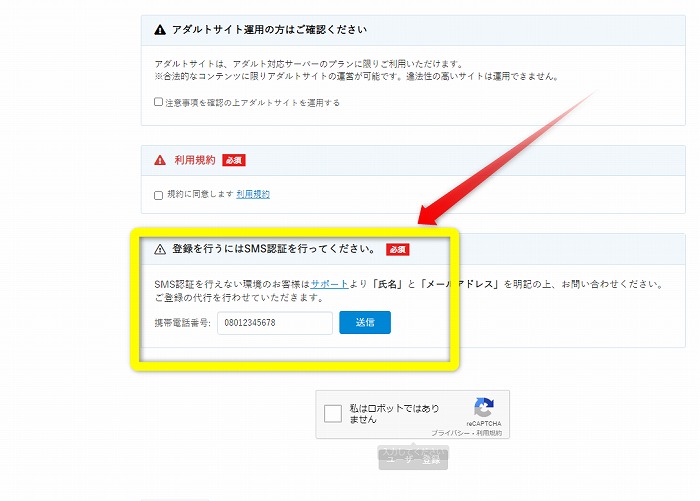Click the red warning triangle next to 利用規約
The image size is (700, 501).
point(160,160)
